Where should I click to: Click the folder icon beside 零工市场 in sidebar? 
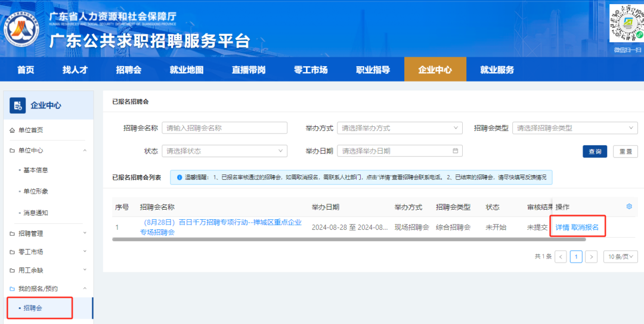(x=12, y=252)
